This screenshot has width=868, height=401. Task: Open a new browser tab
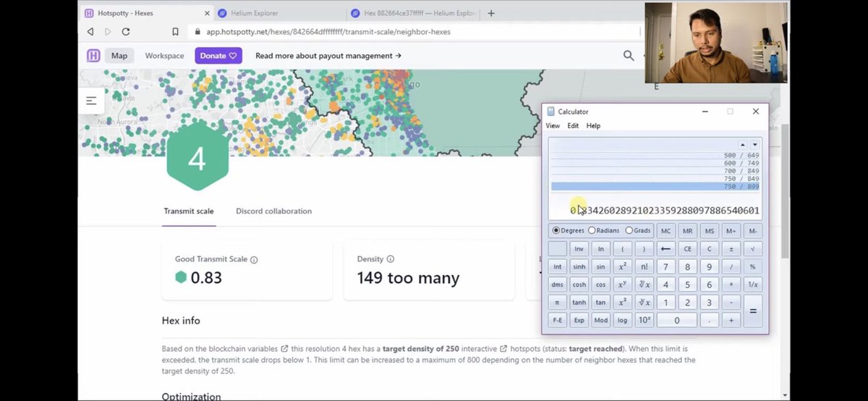pos(492,13)
